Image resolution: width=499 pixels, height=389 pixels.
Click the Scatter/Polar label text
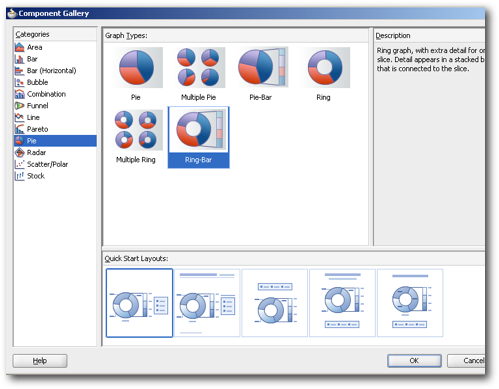click(x=47, y=164)
